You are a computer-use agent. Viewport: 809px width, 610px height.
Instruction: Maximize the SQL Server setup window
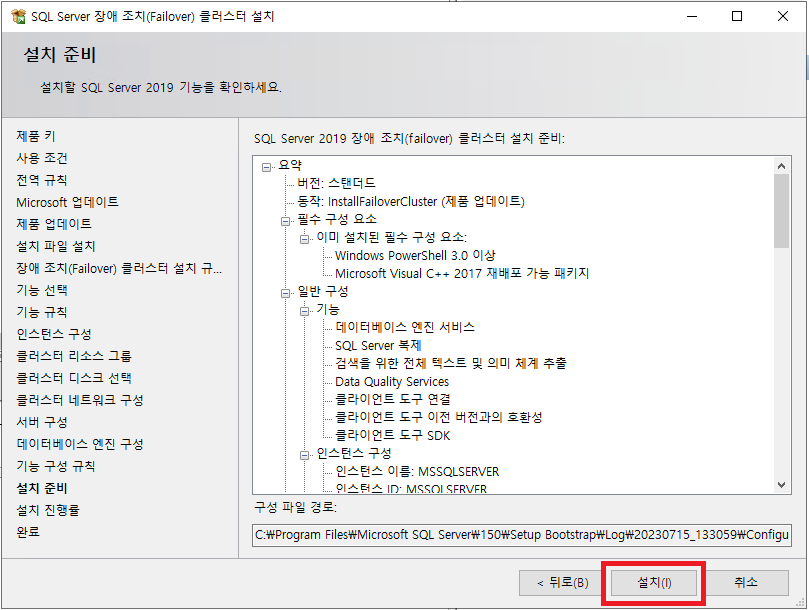click(737, 17)
